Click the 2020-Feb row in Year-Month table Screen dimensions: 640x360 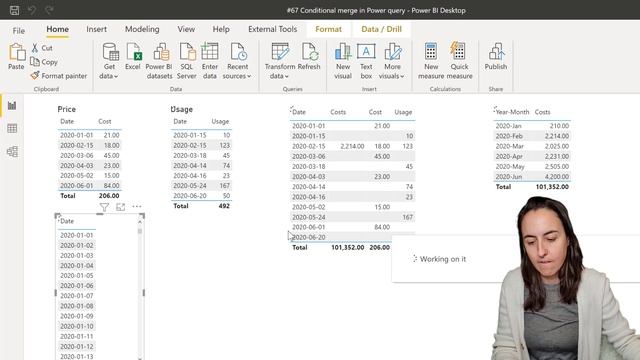[x=532, y=136]
